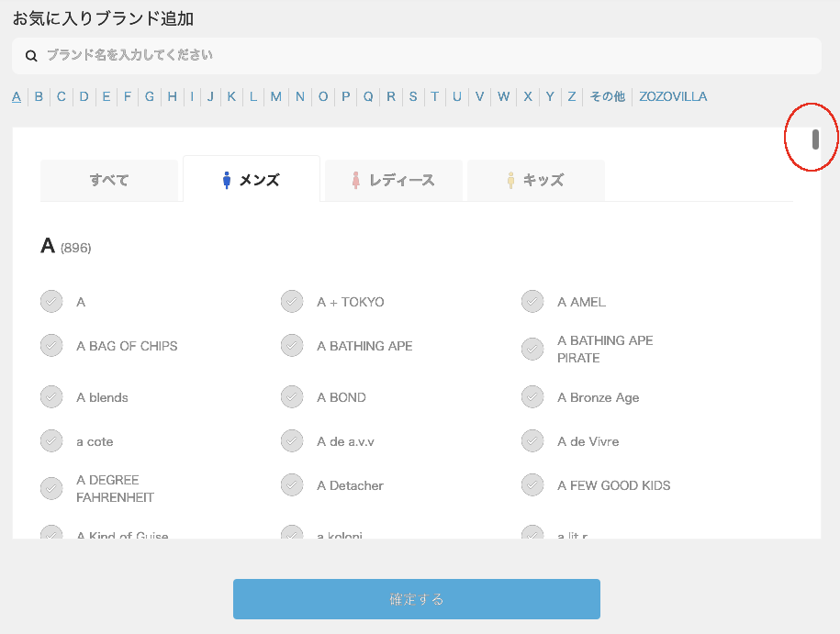Jump to brands starting with M
This screenshot has height=634, width=840.
point(275,96)
